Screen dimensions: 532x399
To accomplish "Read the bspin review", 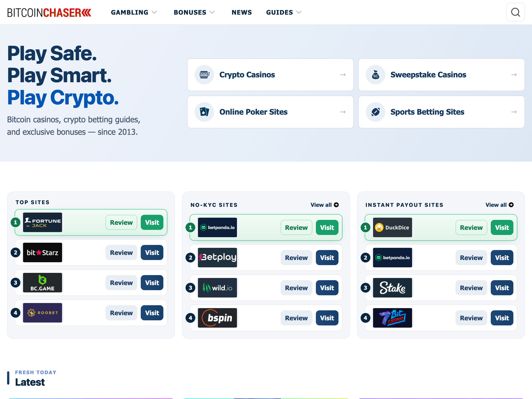I will [x=296, y=318].
